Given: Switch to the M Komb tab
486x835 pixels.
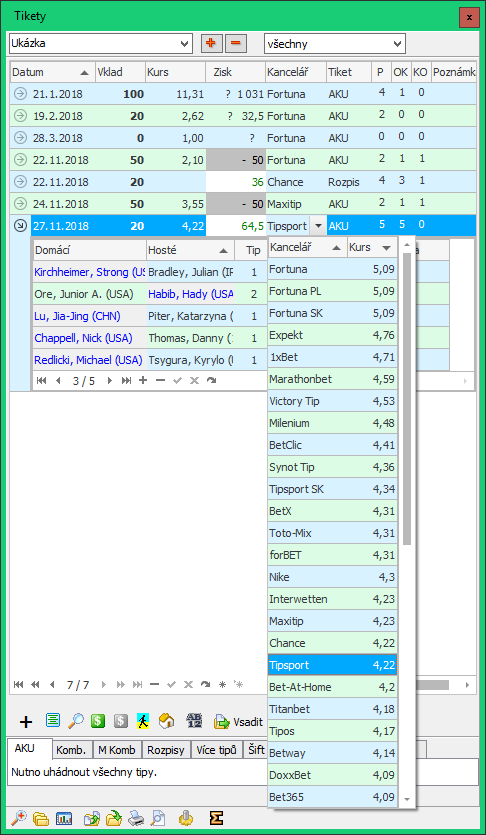Looking at the screenshot, I should click(x=117, y=750).
